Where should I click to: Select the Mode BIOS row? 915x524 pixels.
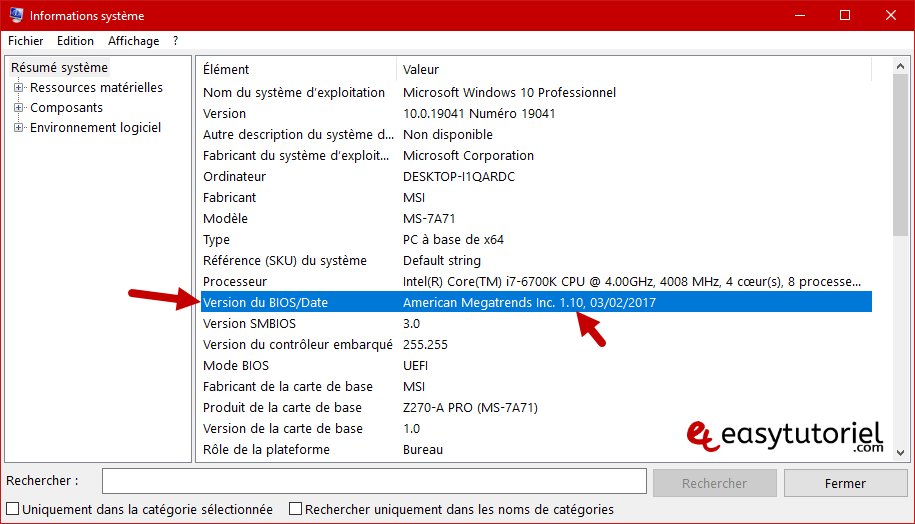pyautogui.click(x=536, y=365)
